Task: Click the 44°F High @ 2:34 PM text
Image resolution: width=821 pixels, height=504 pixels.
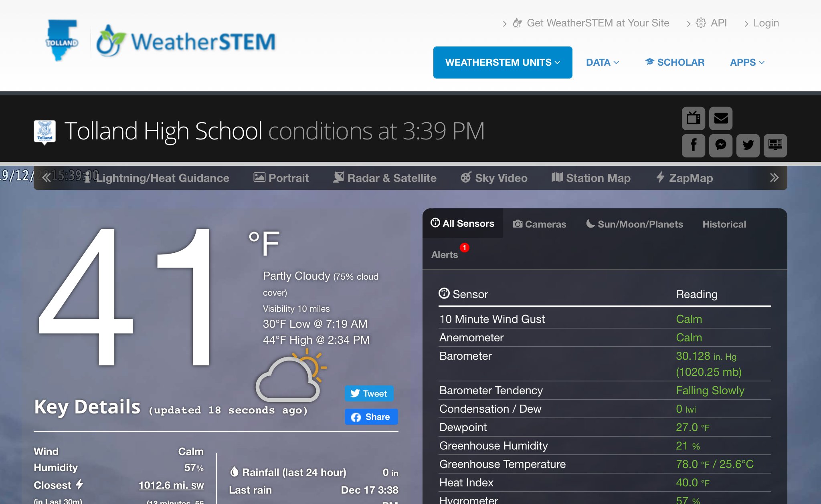Action: [316, 340]
